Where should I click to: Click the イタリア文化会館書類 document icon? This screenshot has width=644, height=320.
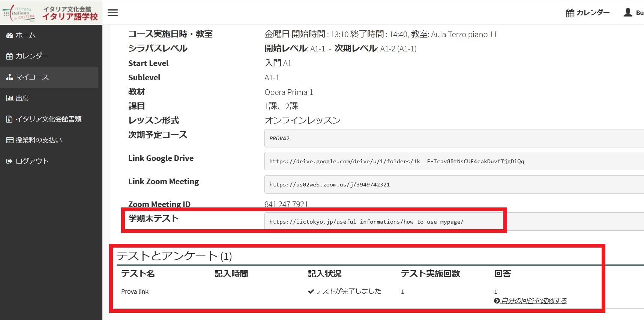tap(9, 119)
